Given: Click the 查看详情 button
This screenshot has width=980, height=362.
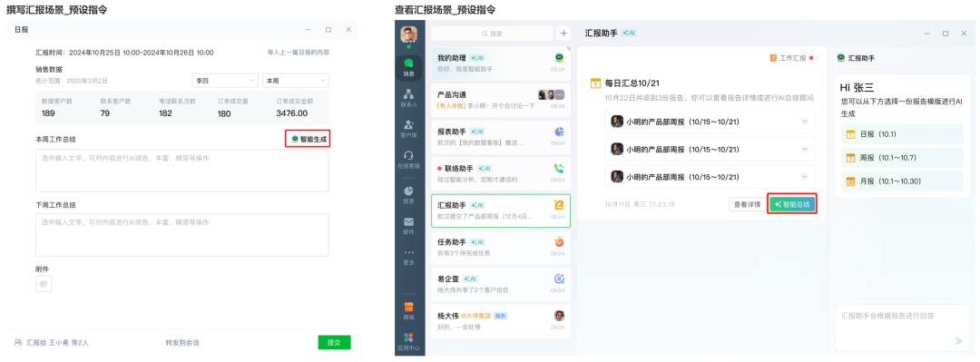Looking at the screenshot, I should [x=747, y=204].
